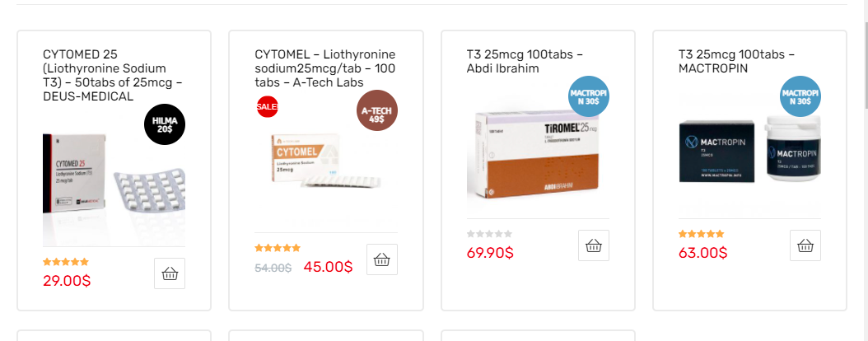Click MACTROPIN 30$ badge on Tiromel product

click(589, 96)
